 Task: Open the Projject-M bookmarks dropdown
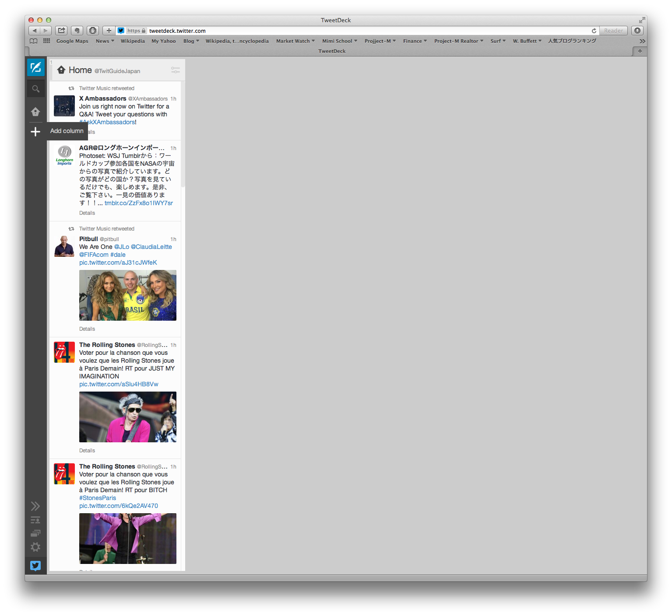380,41
